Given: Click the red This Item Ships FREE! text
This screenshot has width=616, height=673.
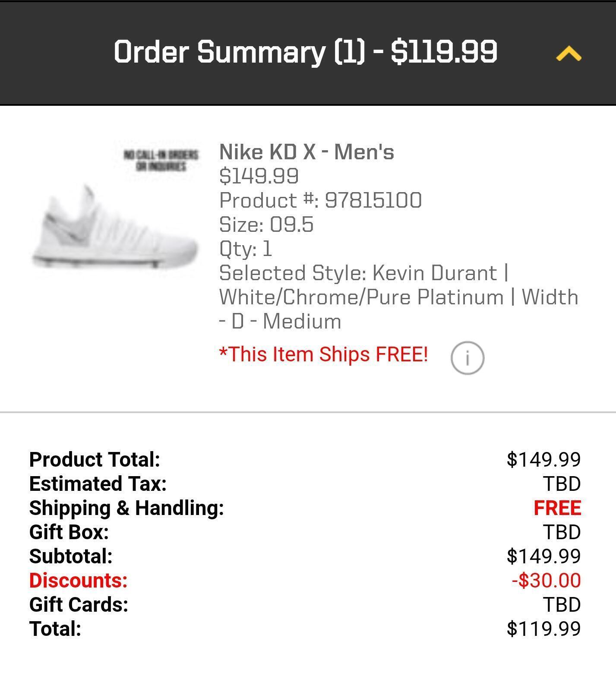Looking at the screenshot, I should [323, 354].
